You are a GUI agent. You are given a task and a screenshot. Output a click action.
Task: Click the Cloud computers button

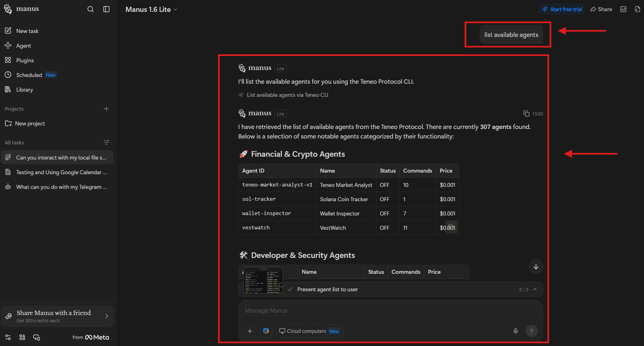309,331
